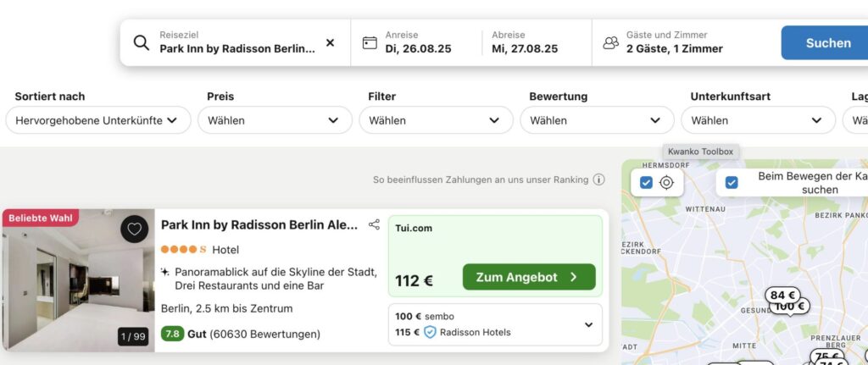This screenshot has width=868, height=365.
Task: Click the '84 €' price marker on map
Action: click(782, 296)
